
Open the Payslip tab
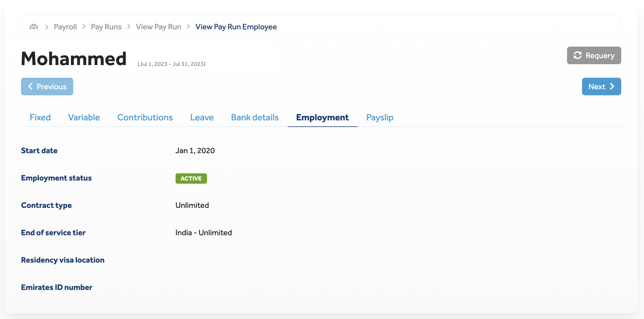pos(380,117)
